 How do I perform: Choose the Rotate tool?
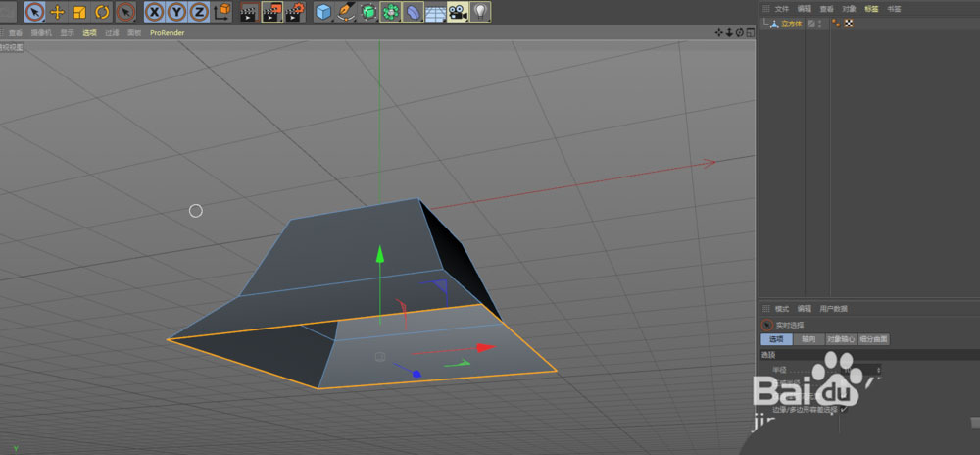(102, 12)
